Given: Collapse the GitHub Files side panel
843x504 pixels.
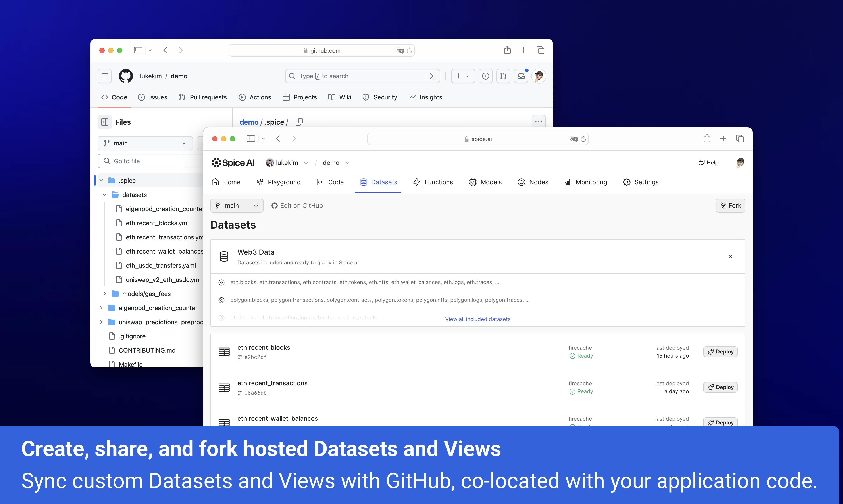Looking at the screenshot, I should tap(105, 122).
